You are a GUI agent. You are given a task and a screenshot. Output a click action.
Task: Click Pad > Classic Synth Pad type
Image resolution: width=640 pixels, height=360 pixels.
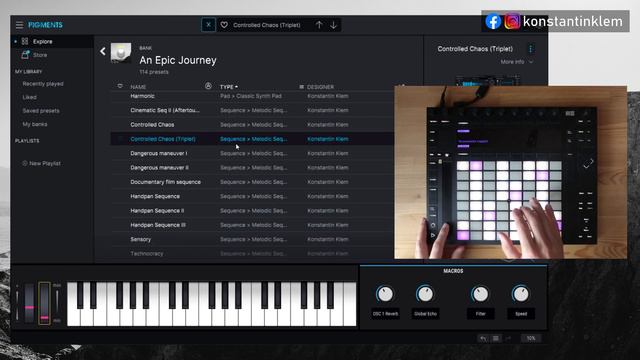pyautogui.click(x=251, y=96)
